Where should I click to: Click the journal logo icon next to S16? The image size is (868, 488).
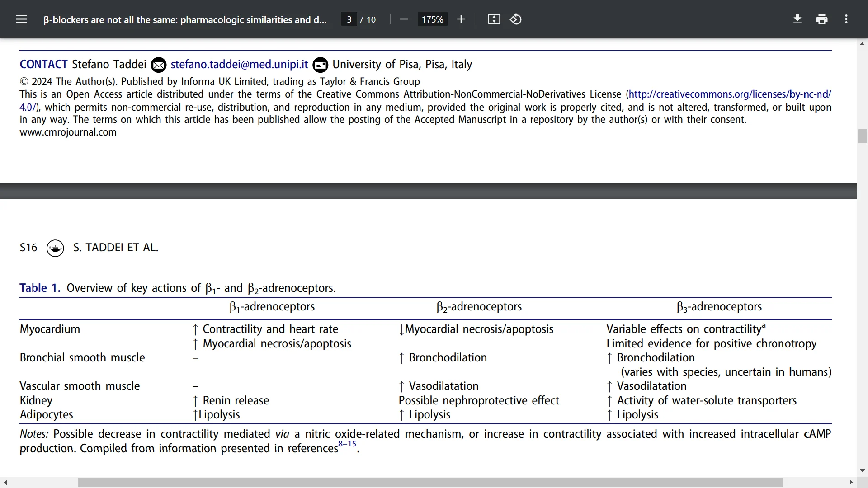click(55, 248)
